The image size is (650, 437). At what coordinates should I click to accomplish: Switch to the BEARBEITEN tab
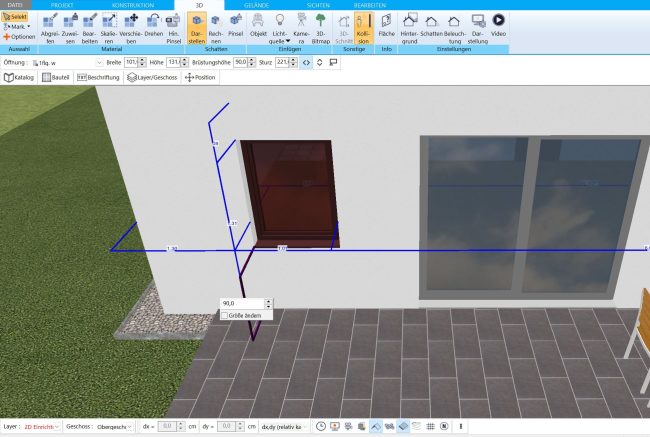point(370,5)
